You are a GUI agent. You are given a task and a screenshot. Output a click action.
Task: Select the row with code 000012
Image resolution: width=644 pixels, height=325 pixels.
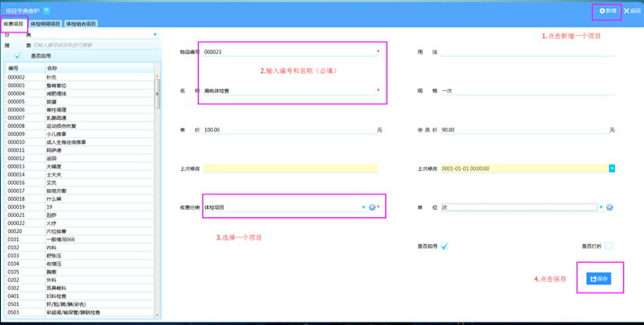[x=80, y=158]
